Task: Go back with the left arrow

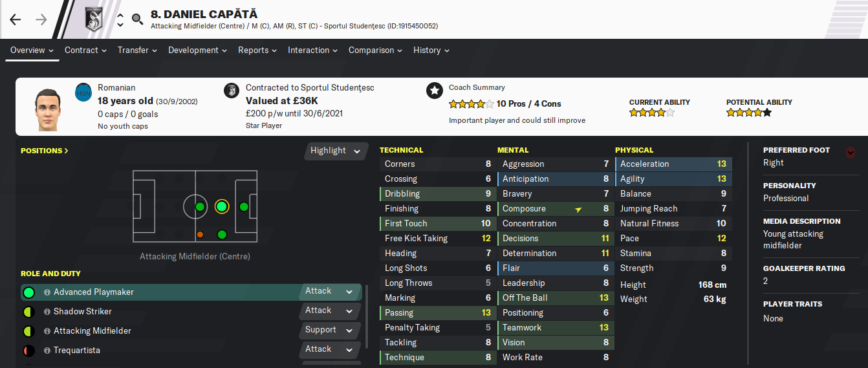Action: [16, 19]
